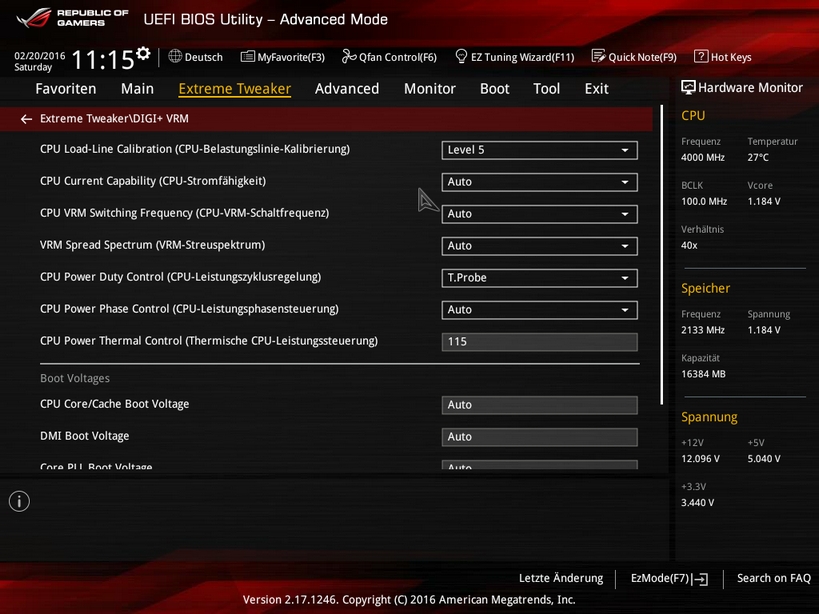Open MyFavorite(F3) list icon
Image resolution: width=819 pixels, height=614 pixels.
248,56
